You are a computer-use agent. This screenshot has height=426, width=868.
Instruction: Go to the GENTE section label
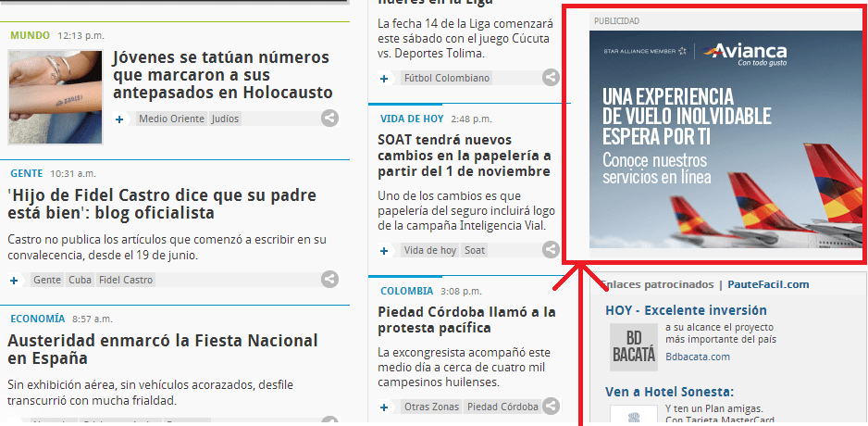27,173
